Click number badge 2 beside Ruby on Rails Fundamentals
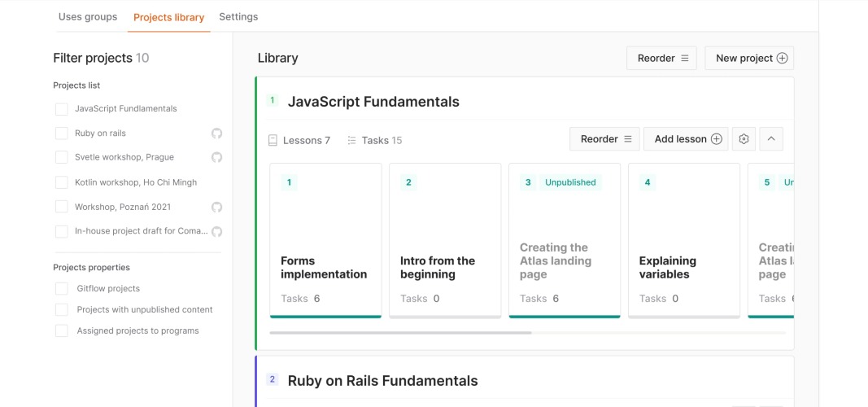 click(x=272, y=379)
